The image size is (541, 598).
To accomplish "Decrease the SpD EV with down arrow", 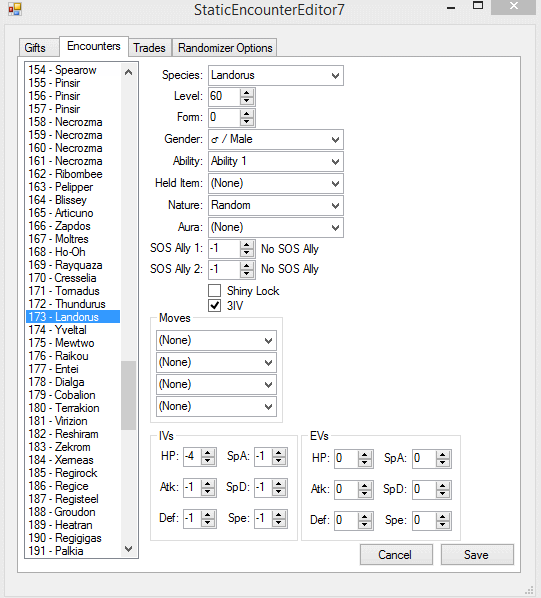I will coord(443,494).
